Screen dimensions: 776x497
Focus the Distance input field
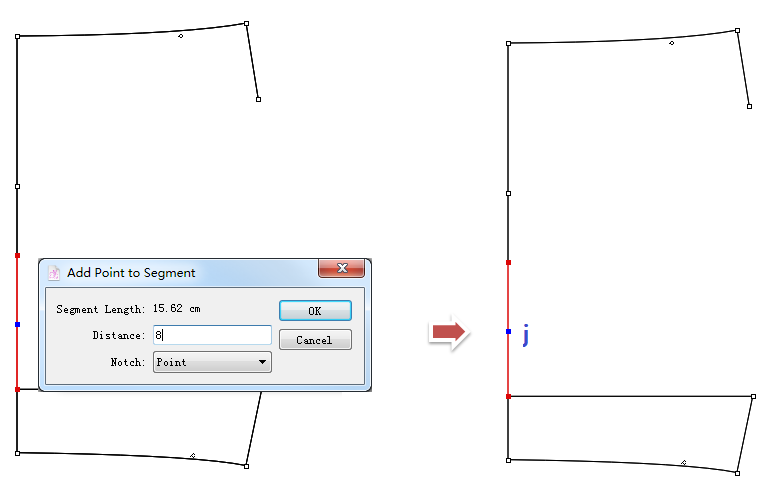point(212,336)
